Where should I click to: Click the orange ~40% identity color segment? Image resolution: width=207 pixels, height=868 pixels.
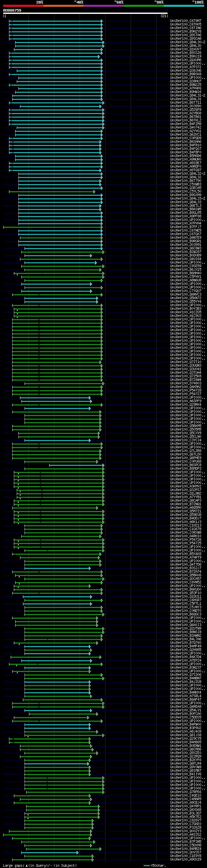click(63, 6)
